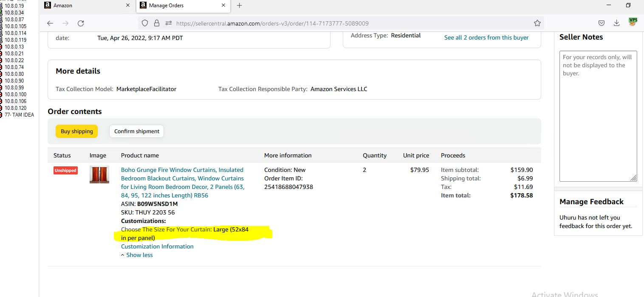This screenshot has height=297, width=644.
Task: Click inside the Seller Notes text area
Action: [x=598, y=116]
